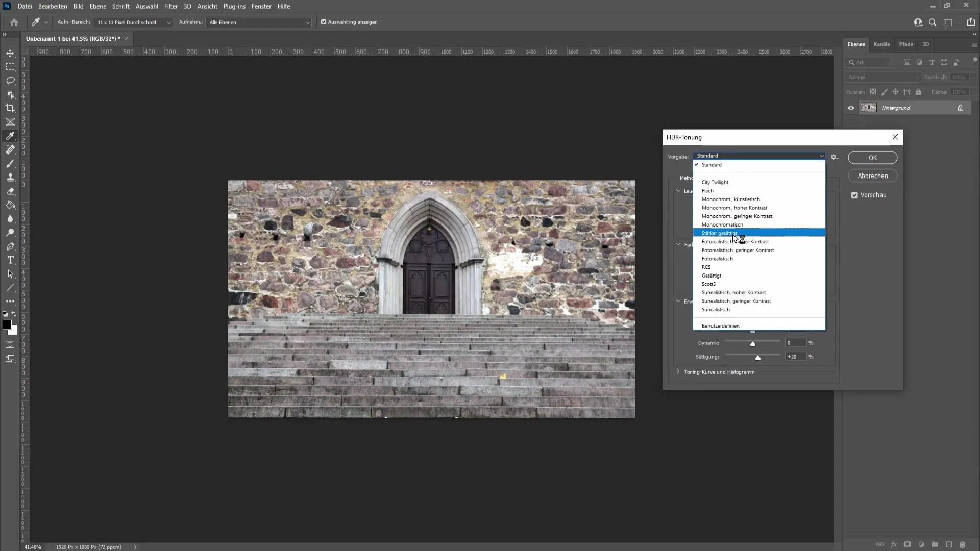Switch to the Pfade tab
This screenshot has width=980, height=551.
pyautogui.click(x=906, y=44)
